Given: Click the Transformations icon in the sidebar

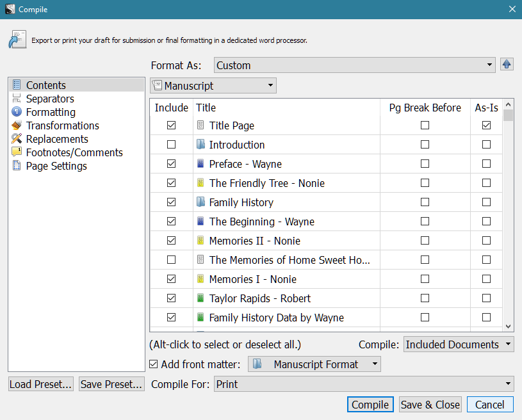Looking at the screenshot, I should click(17, 125).
